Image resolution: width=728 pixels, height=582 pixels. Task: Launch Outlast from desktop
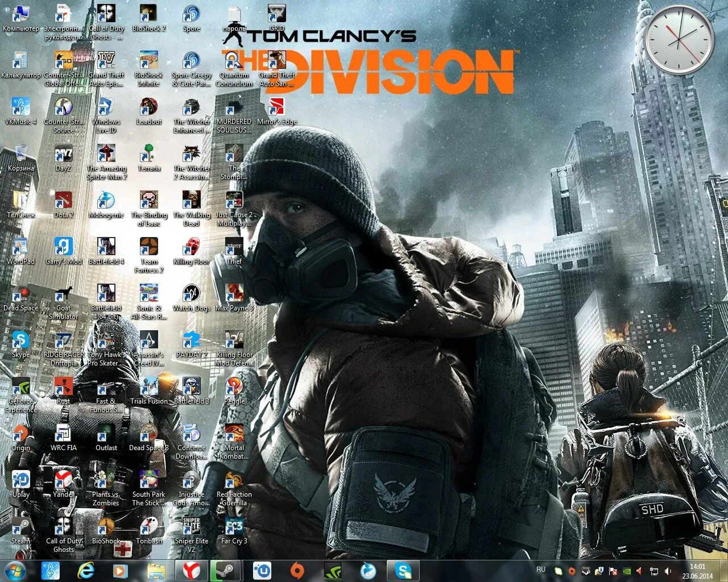pos(106,438)
